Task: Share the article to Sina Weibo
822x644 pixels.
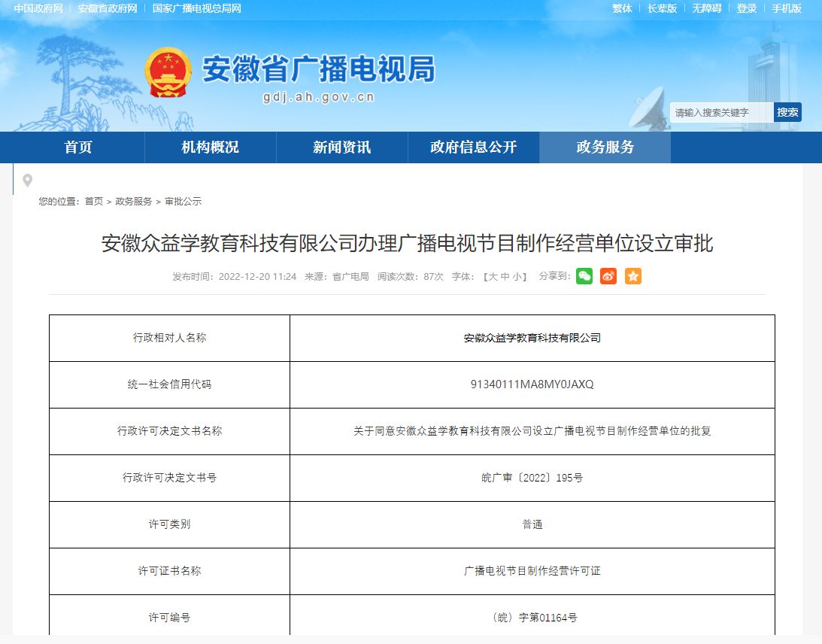Action: coord(608,276)
